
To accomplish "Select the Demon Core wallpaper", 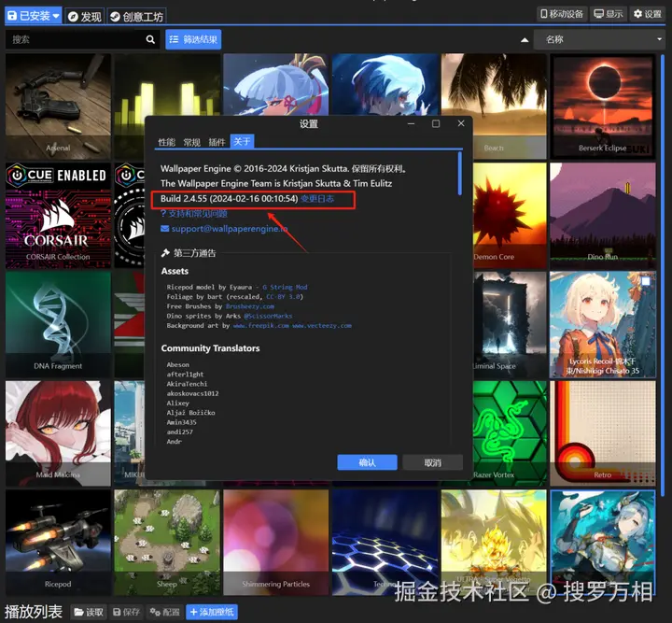I will click(510, 215).
